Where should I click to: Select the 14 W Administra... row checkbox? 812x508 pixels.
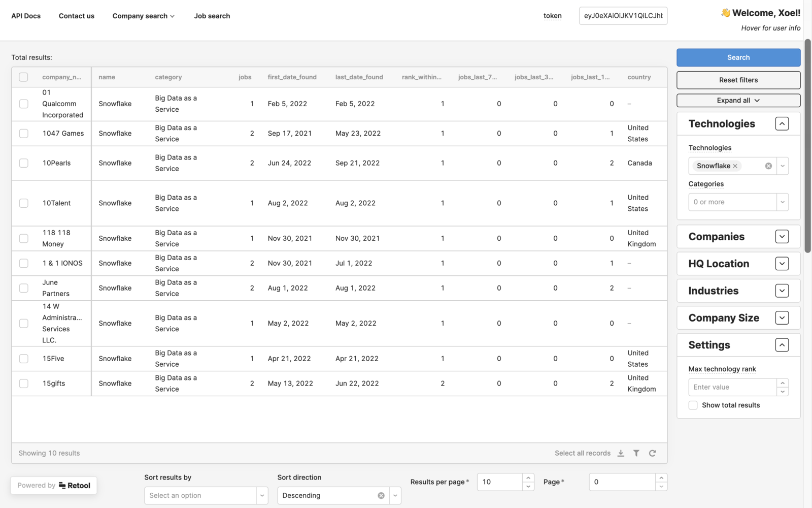(x=23, y=324)
